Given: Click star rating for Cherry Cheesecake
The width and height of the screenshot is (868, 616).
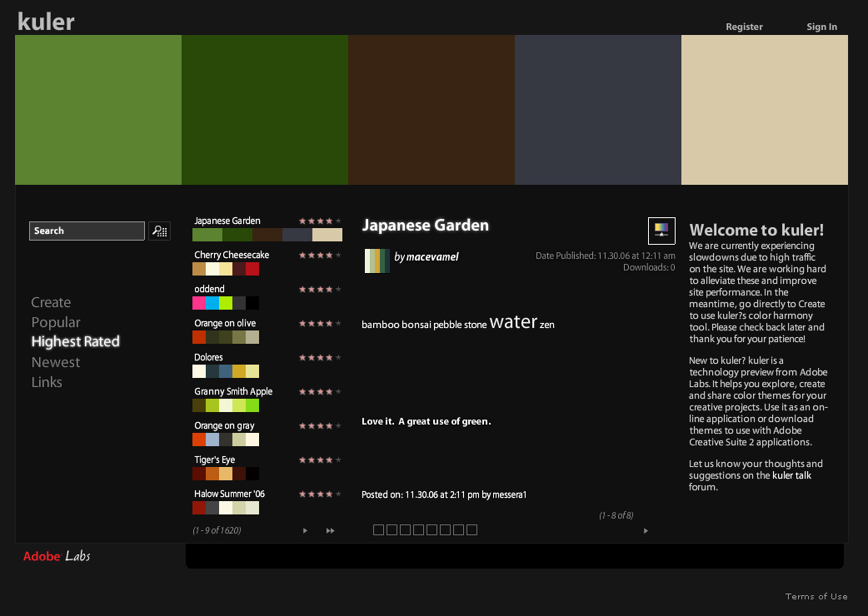Looking at the screenshot, I should [320, 256].
